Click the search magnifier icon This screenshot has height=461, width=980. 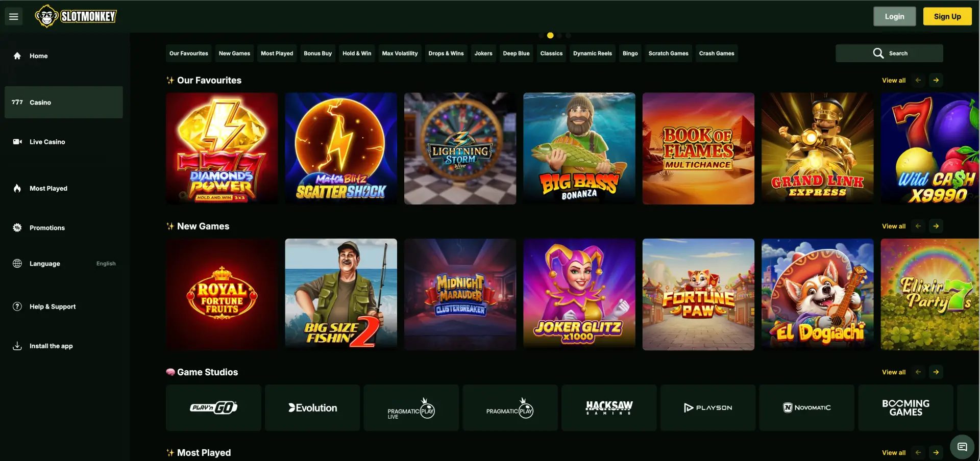tap(878, 54)
